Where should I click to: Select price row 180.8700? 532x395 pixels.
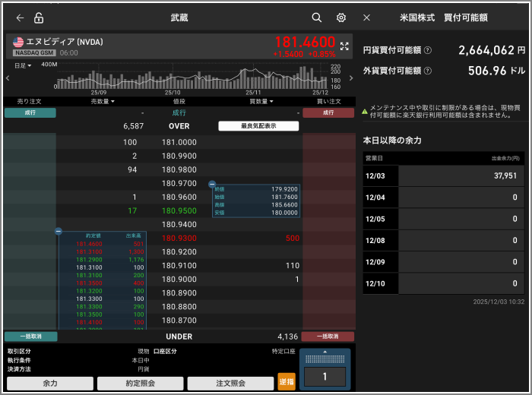[x=179, y=321]
